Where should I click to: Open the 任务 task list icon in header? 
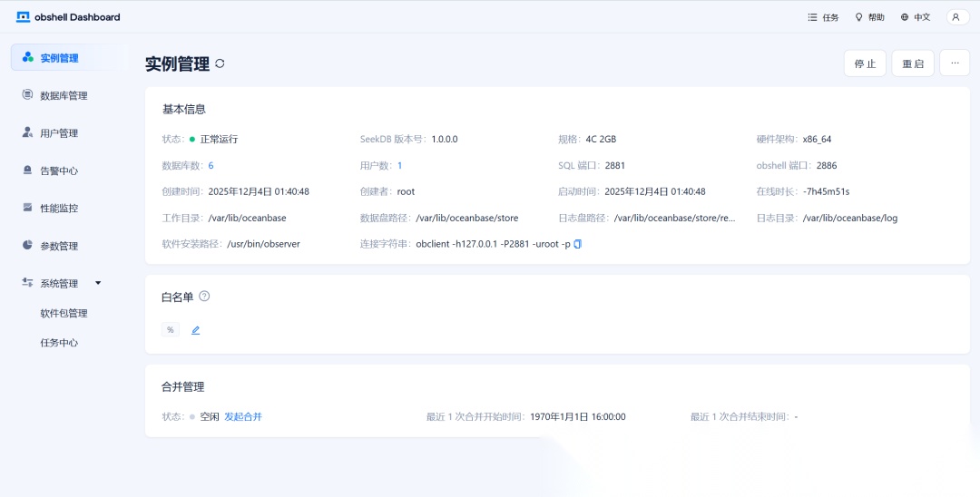(x=812, y=17)
